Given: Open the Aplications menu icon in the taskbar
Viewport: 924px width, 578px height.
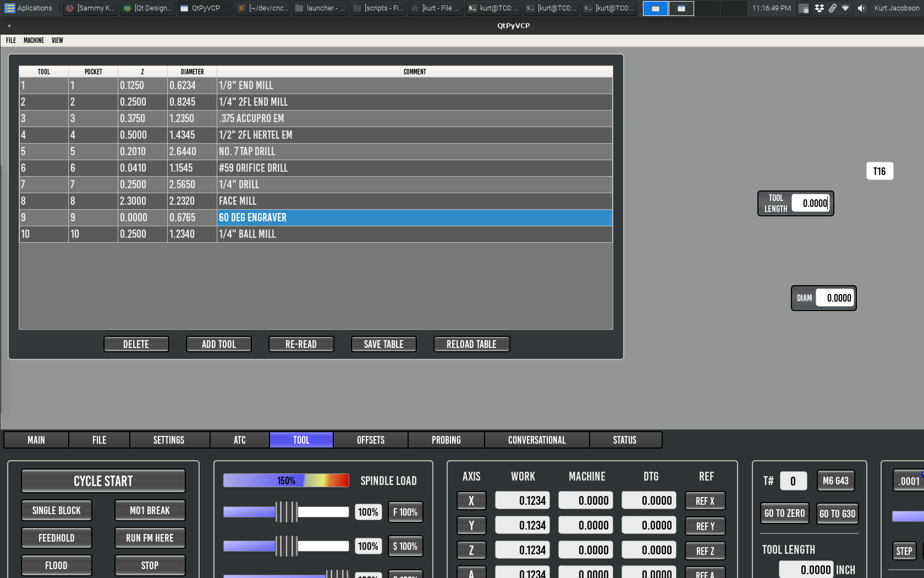Looking at the screenshot, I should (x=9, y=8).
